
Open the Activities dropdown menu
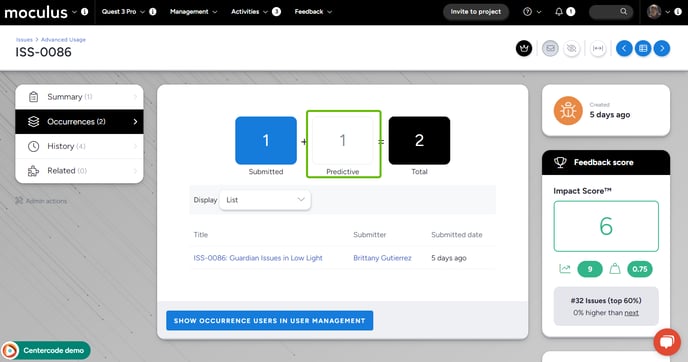[x=249, y=12]
